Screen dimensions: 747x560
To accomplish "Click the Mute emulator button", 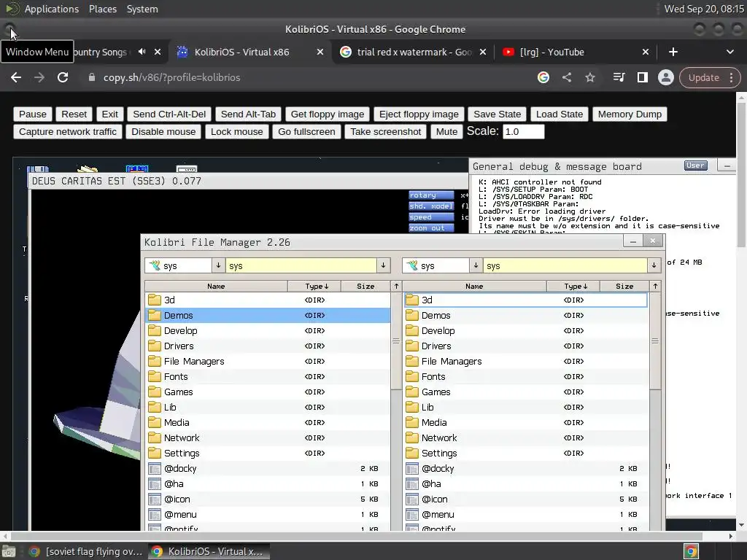I will [x=446, y=132].
